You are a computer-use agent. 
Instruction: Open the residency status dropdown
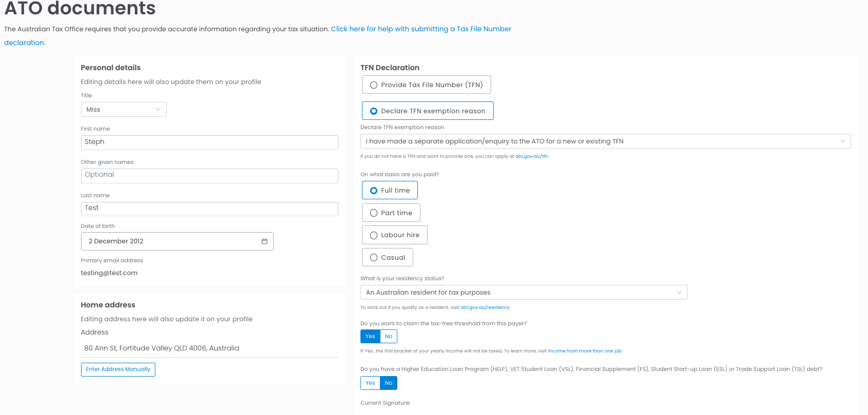[523, 293]
